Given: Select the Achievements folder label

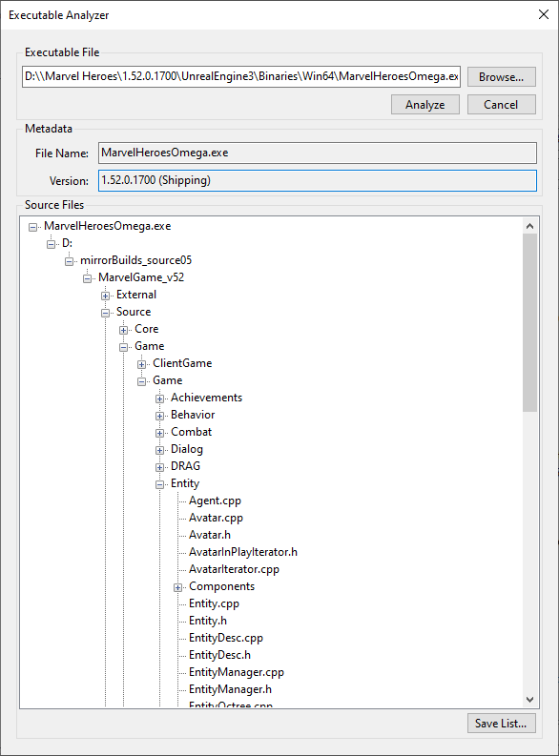Looking at the screenshot, I should point(206,398).
